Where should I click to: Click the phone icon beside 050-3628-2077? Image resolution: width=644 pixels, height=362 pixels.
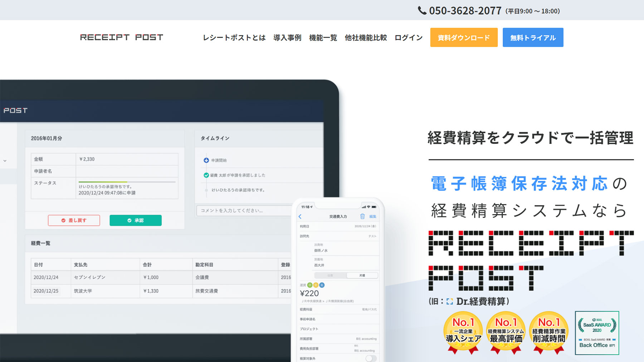(422, 11)
